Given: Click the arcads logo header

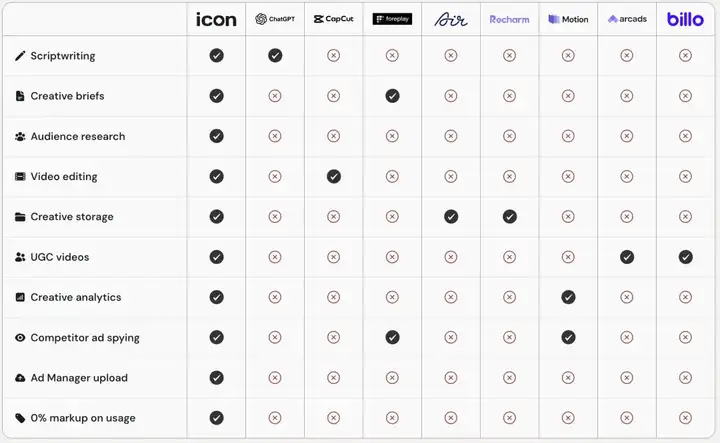Looking at the screenshot, I should pos(627,19).
